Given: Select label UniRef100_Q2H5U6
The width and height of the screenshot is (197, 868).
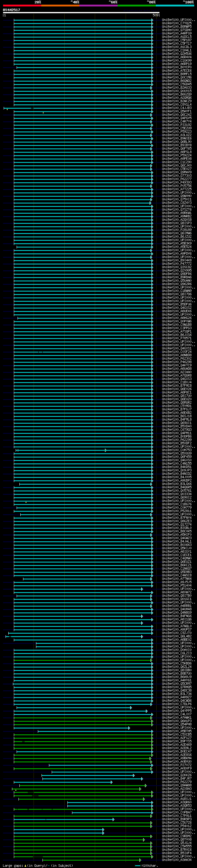Looking at the screenshot, I should click(x=177, y=54).
